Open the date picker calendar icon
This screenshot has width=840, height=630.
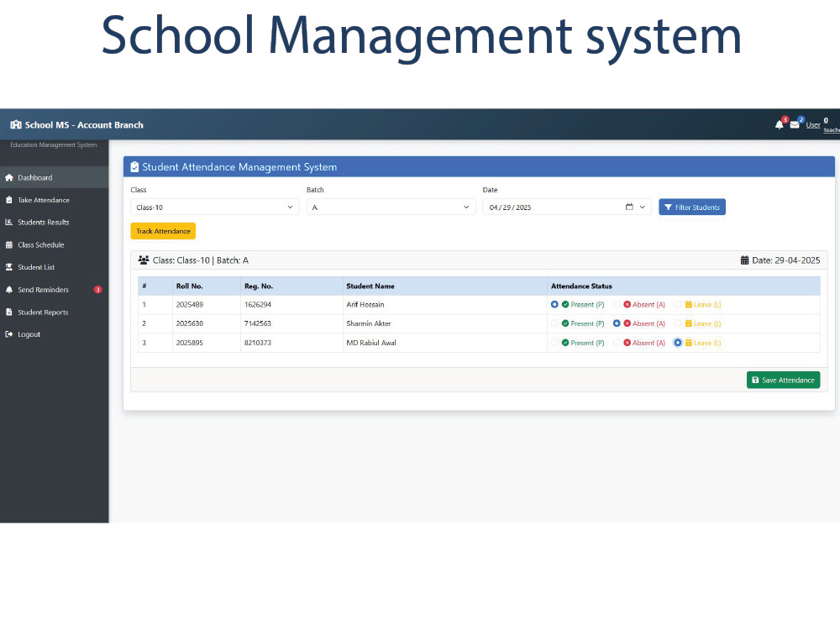pos(629,207)
